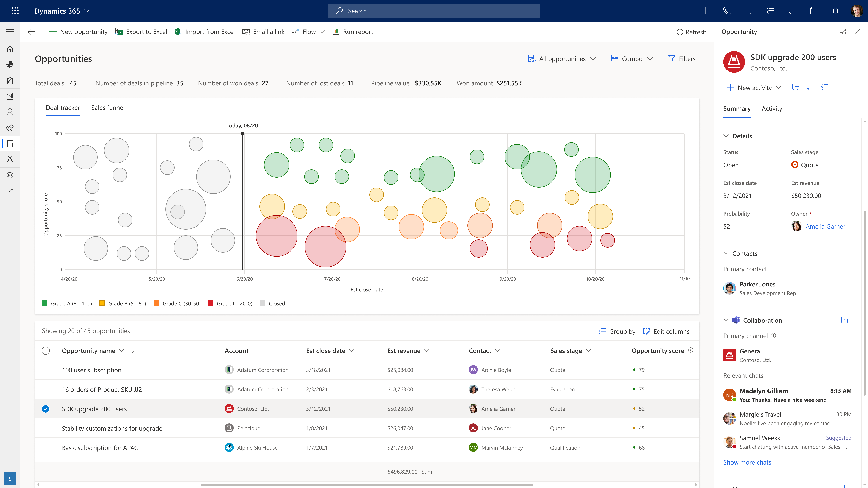The width and height of the screenshot is (868, 488).
Task: Open the dashboards icon in the sidebar
Action: coord(10,64)
